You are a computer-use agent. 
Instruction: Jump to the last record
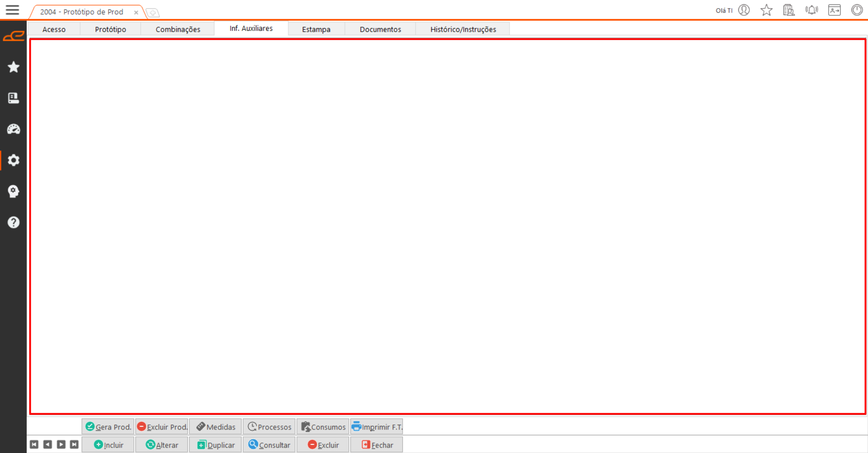pyautogui.click(x=74, y=445)
